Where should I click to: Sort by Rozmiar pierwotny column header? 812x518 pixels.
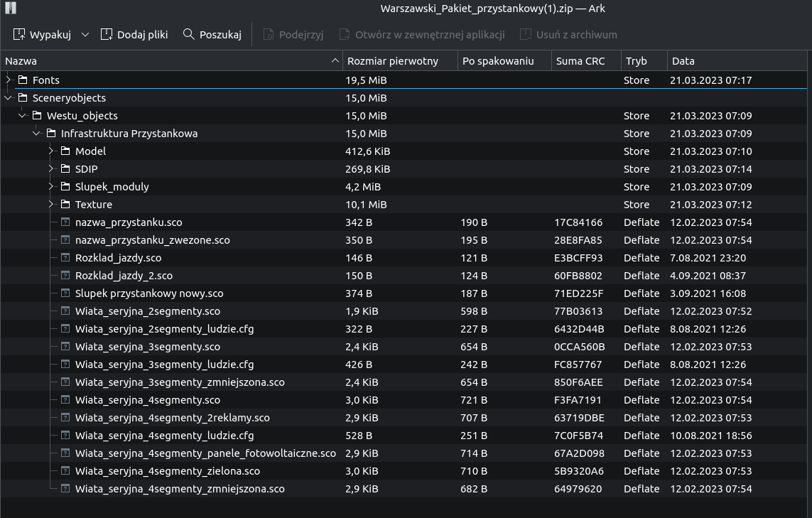tap(400, 61)
